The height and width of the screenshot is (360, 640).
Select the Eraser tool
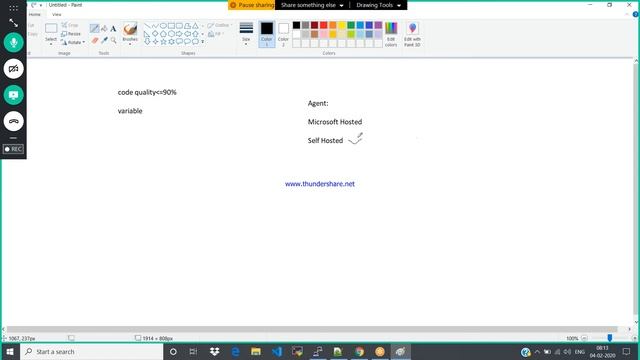point(95,40)
